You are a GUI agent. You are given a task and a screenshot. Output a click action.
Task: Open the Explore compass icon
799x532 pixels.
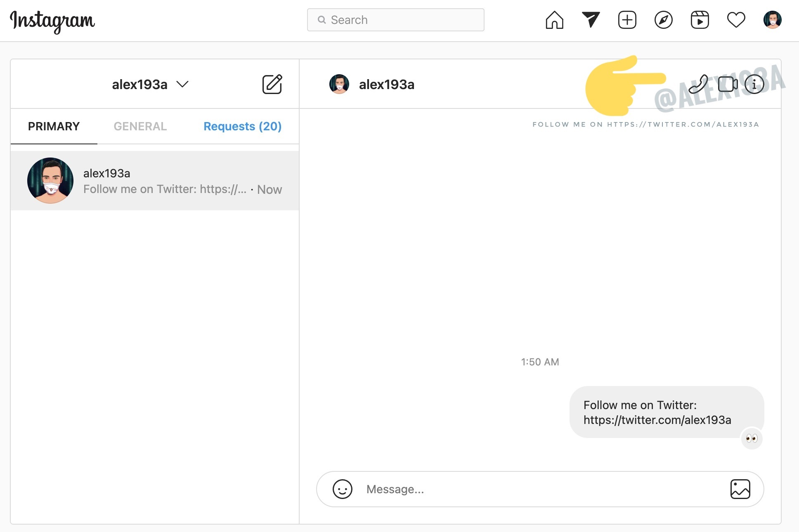tap(663, 20)
